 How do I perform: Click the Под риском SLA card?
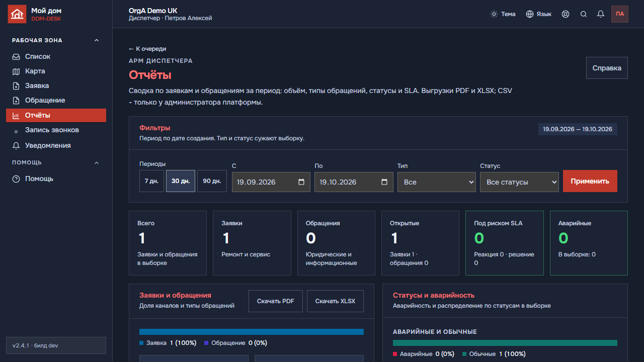click(x=505, y=243)
